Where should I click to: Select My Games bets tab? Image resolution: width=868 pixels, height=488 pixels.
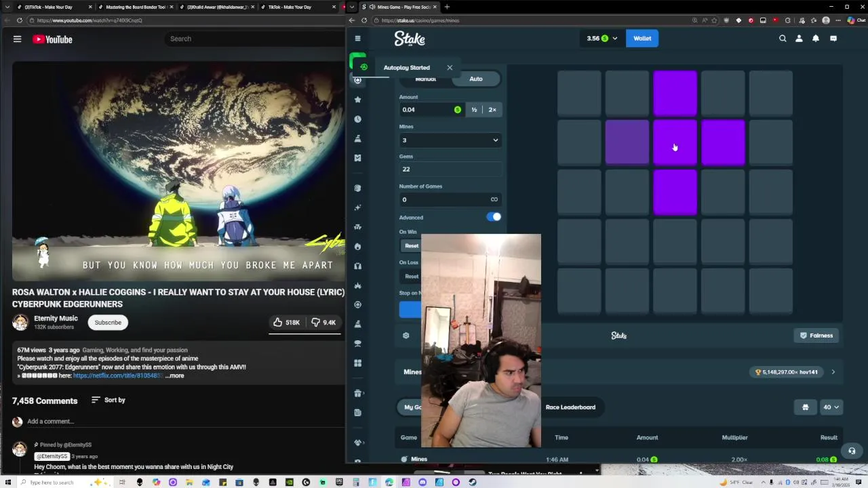[x=412, y=407]
